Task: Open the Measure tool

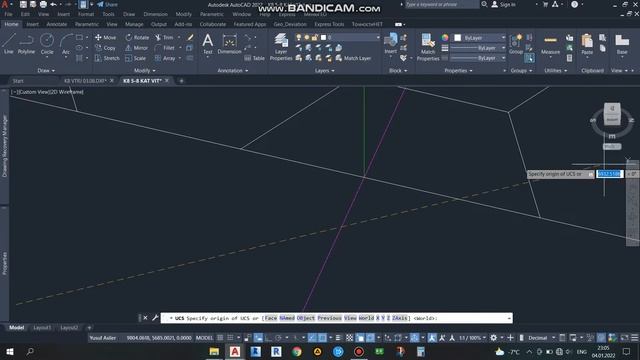Action: (550, 44)
